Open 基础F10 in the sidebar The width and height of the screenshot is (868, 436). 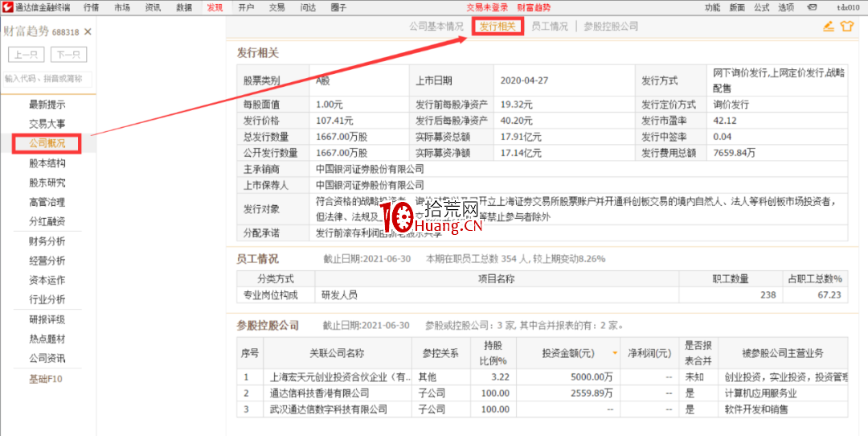(x=47, y=380)
